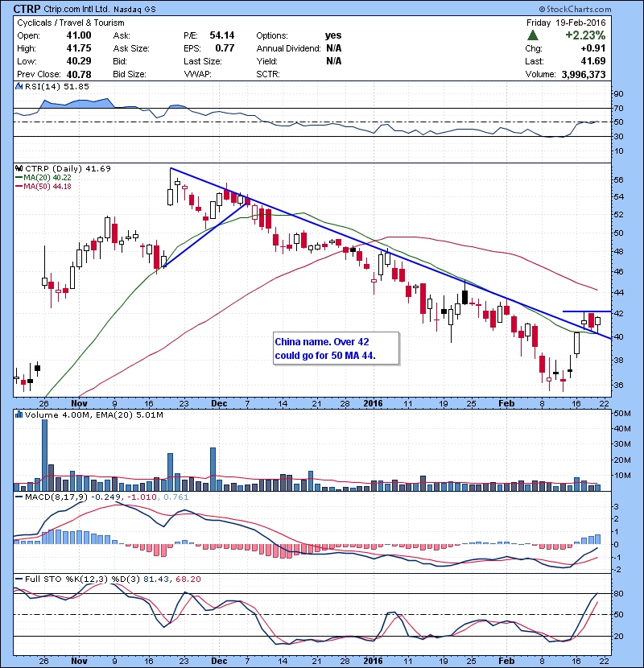The width and height of the screenshot is (644, 668).
Task: Click the 'RSI(14) 51.85' indicator label
Action: [57, 86]
